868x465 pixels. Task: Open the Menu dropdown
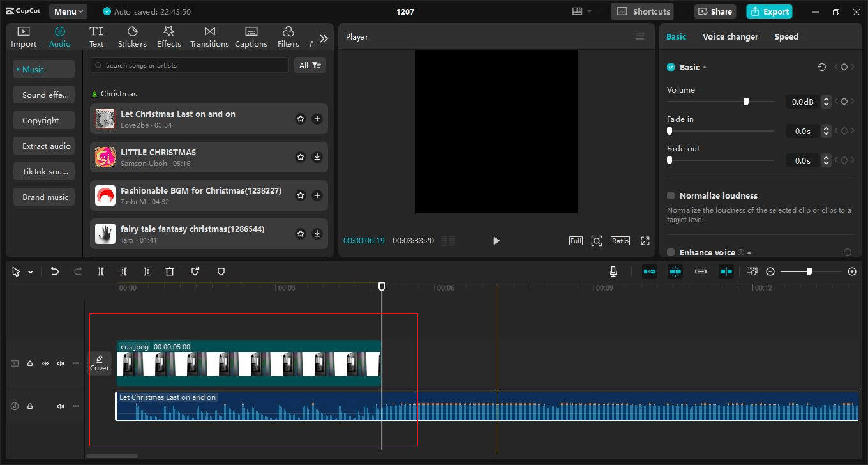68,11
